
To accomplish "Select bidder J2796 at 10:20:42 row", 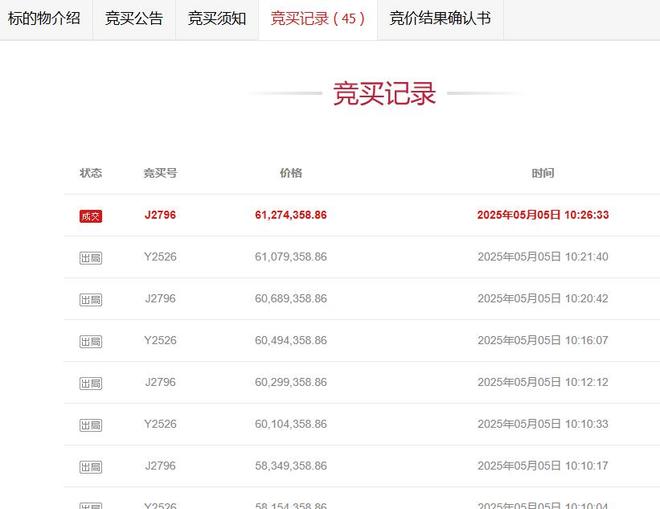I will click(160, 298).
